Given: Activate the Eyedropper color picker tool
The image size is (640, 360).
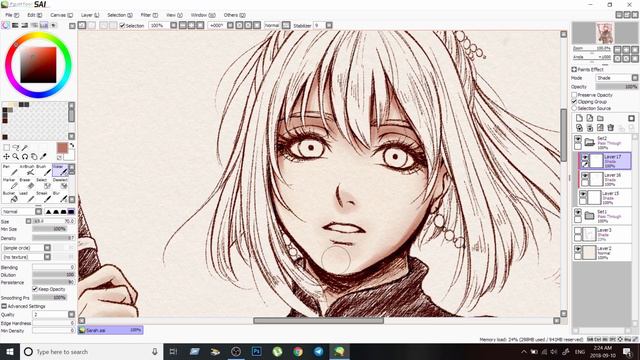Looking at the screenshot, I should (43, 156).
